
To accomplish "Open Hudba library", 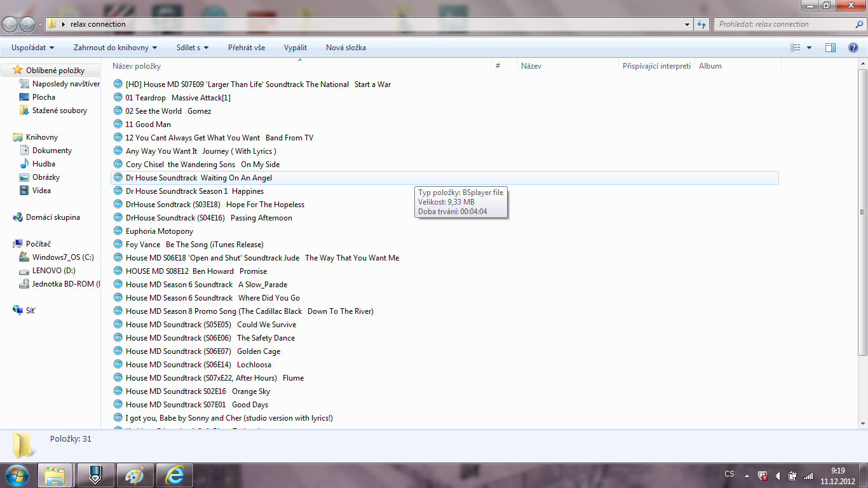I will pos(37,164).
